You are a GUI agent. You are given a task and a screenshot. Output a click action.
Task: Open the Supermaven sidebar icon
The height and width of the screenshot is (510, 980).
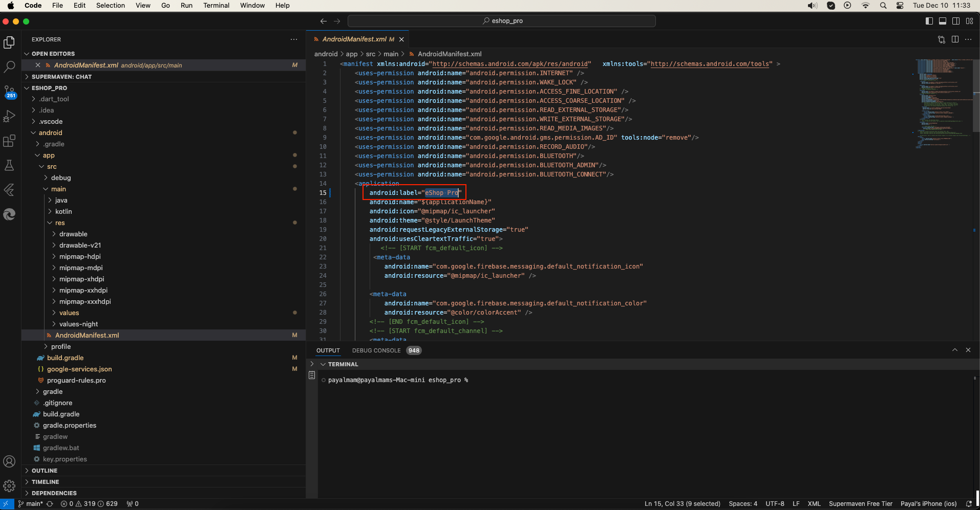tap(9, 214)
